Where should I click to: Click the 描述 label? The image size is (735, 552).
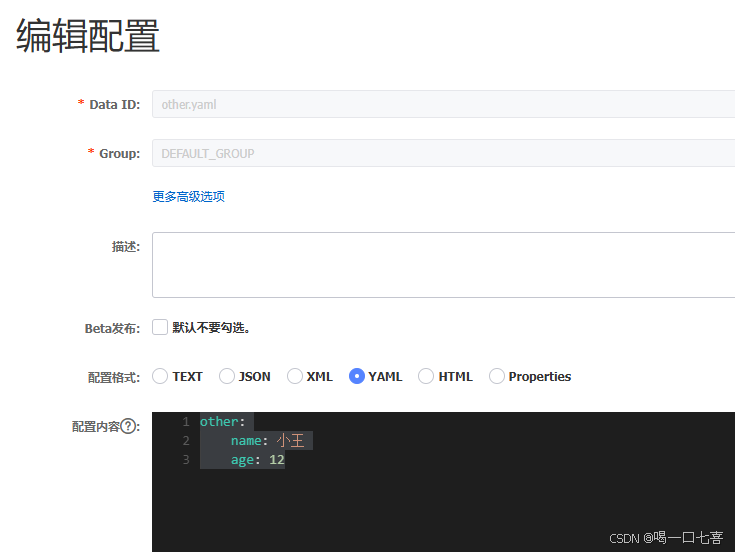tap(126, 246)
